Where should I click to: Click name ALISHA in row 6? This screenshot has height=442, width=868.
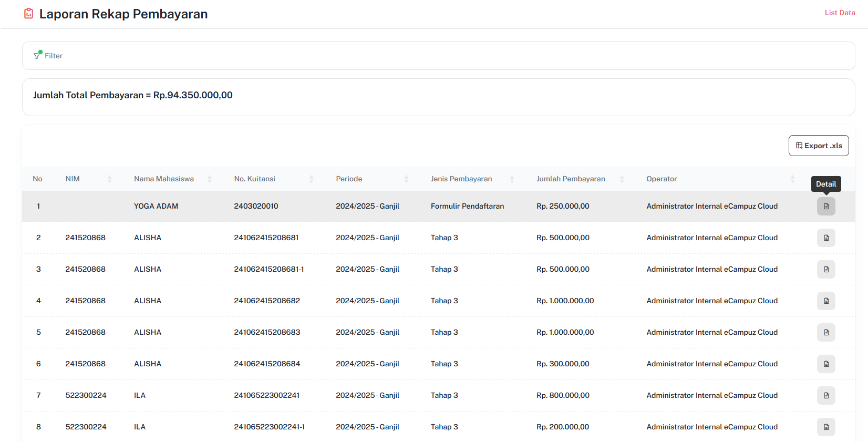click(x=148, y=364)
